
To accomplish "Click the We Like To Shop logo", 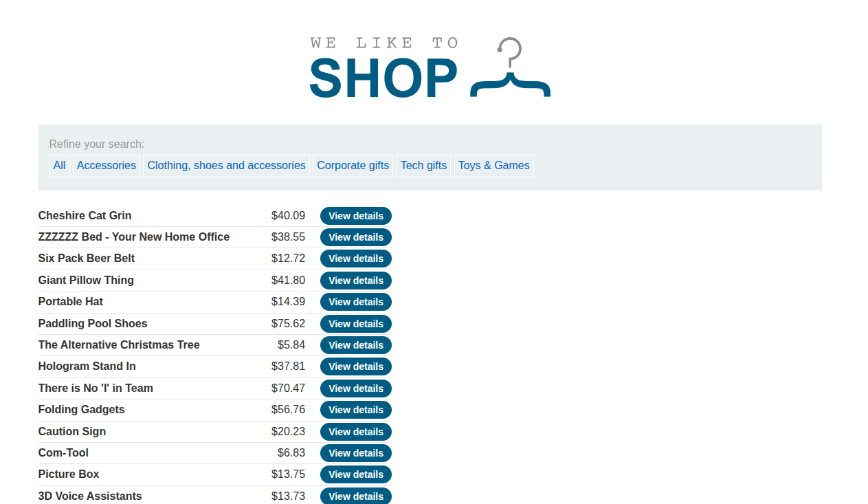I will click(x=430, y=67).
